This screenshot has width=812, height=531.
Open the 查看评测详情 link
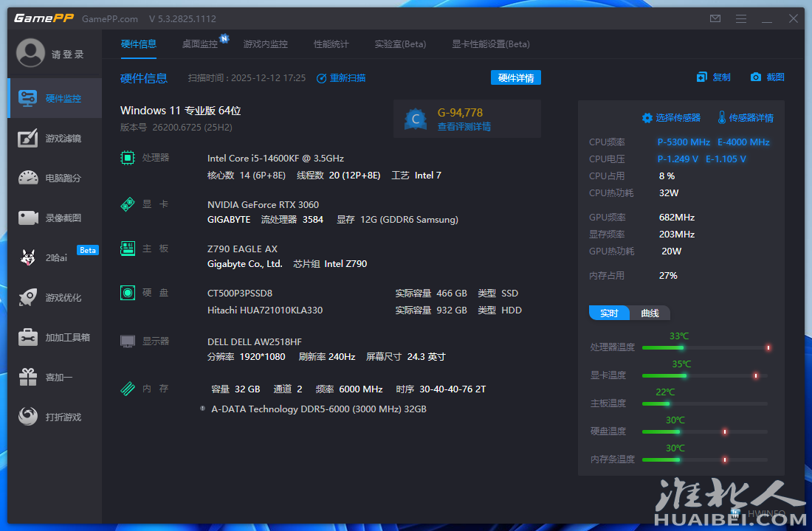point(464,127)
